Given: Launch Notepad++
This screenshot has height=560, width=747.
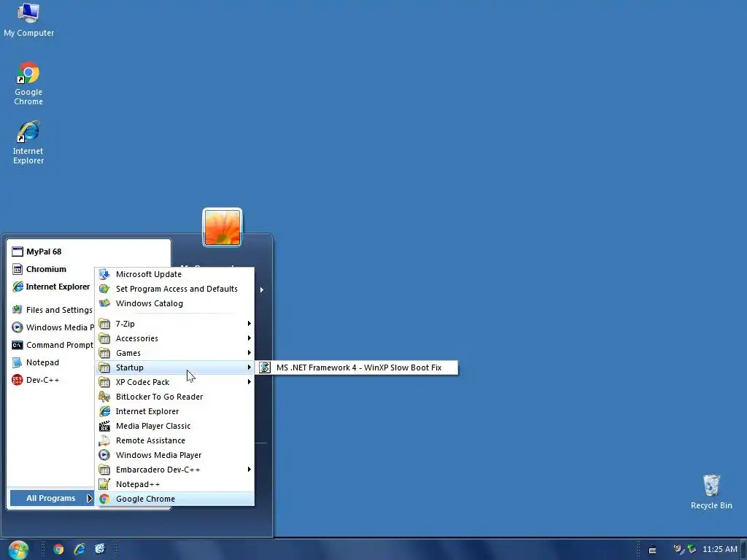Looking at the screenshot, I should 176,484.
